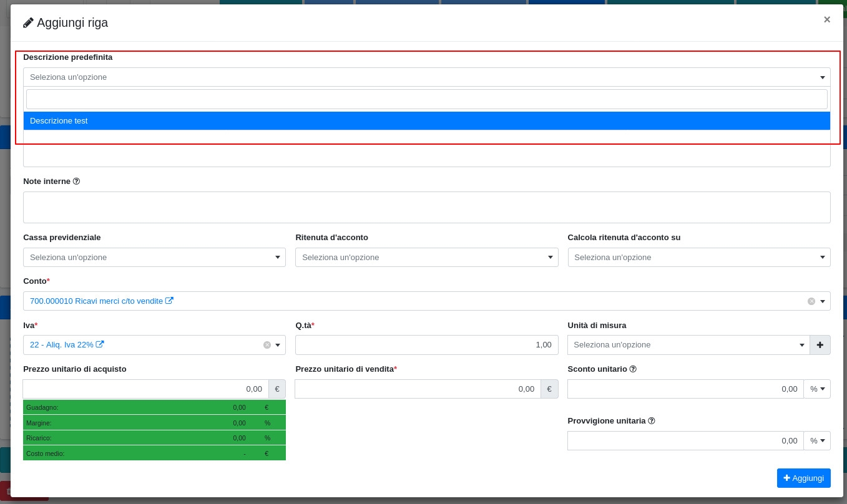847x504 pixels.
Task: Clear the selected Iva value
Action: click(x=267, y=345)
